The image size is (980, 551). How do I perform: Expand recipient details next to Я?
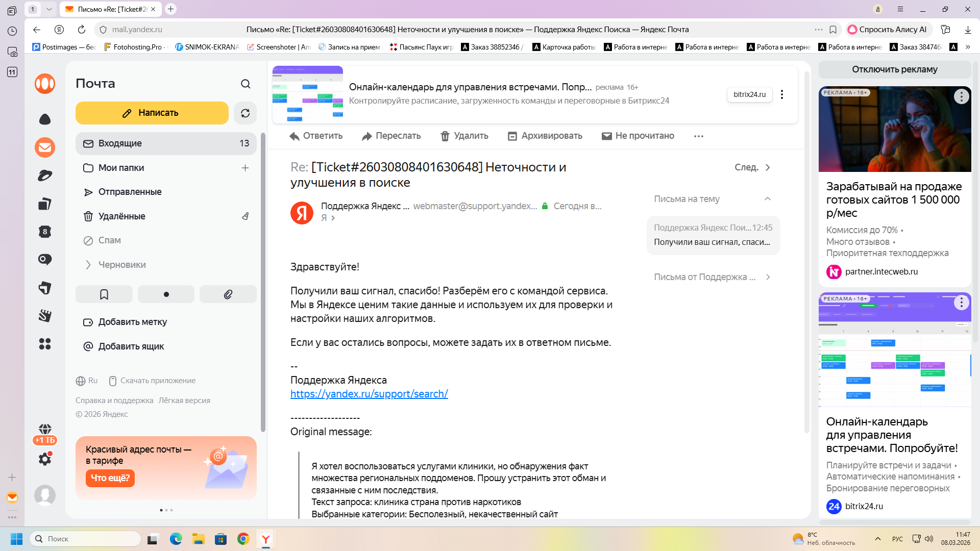pyautogui.click(x=333, y=218)
